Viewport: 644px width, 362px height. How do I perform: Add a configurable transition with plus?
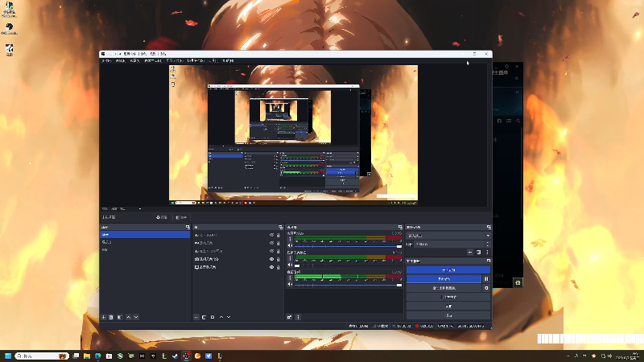tap(470, 253)
